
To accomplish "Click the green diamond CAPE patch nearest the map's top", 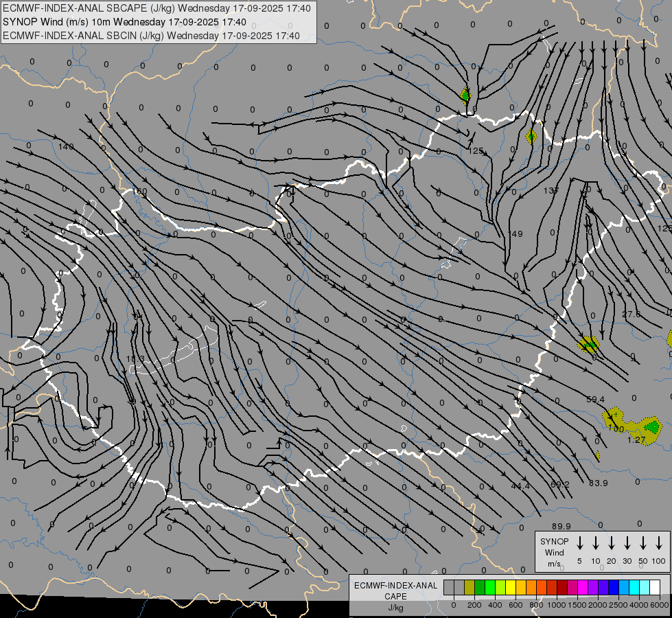I will (465, 95).
